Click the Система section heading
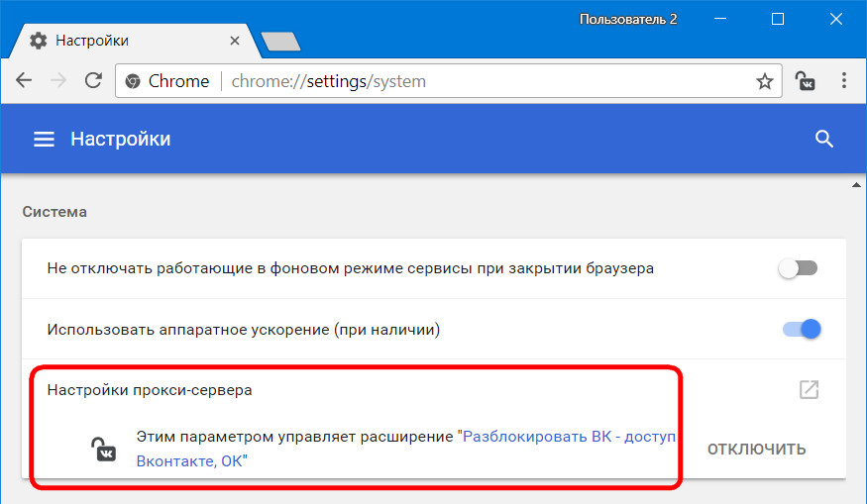 click(x=54, y=212)
